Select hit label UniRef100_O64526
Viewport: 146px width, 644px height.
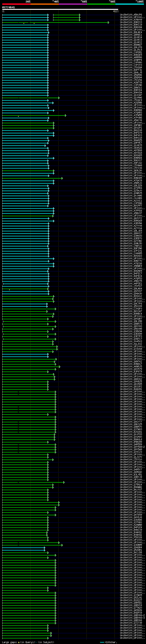coord(131,148)
